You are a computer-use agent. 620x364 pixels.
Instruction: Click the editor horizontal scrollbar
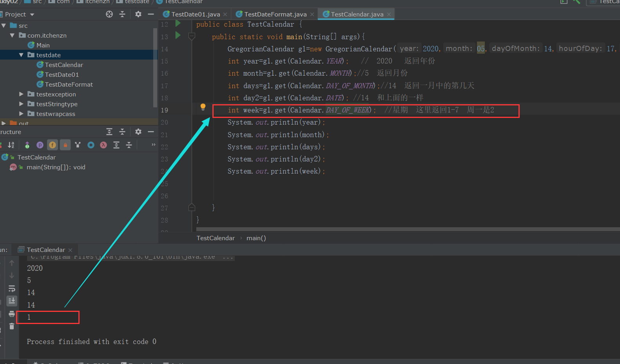tap(408, 229)
